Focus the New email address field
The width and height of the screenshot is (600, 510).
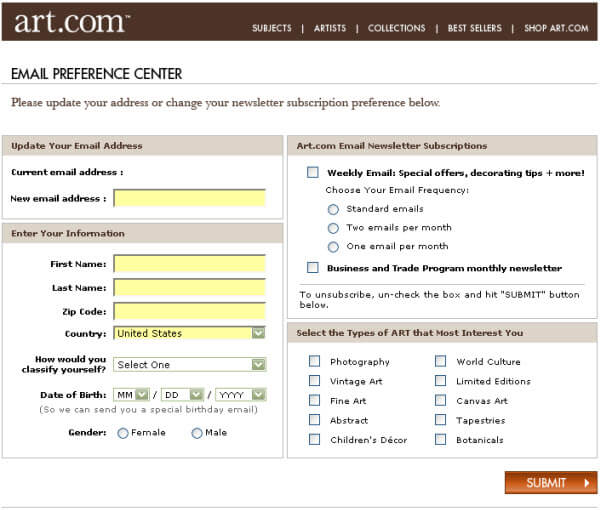190,198
